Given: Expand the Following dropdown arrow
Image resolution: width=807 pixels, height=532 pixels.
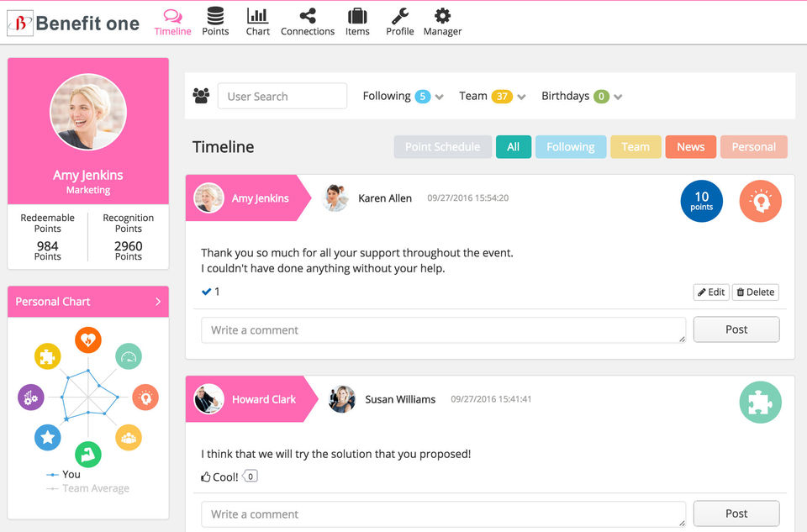Looking at the screenshot, I should tap(439, 97).
